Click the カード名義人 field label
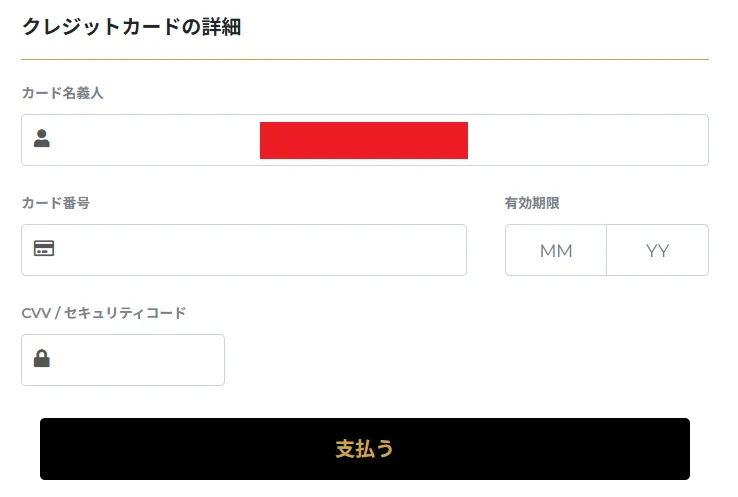This screenshot has height=497, width=738. 62,93
